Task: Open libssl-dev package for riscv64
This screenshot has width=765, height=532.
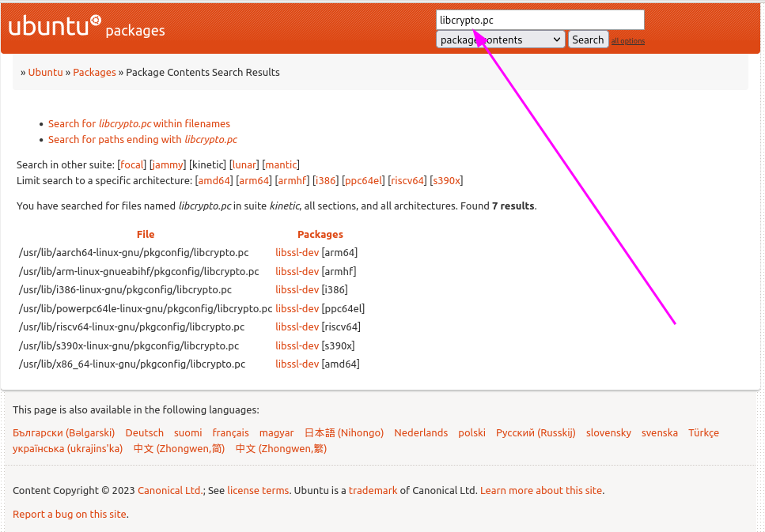Action: pyautogui.click(x=296, y=326)
